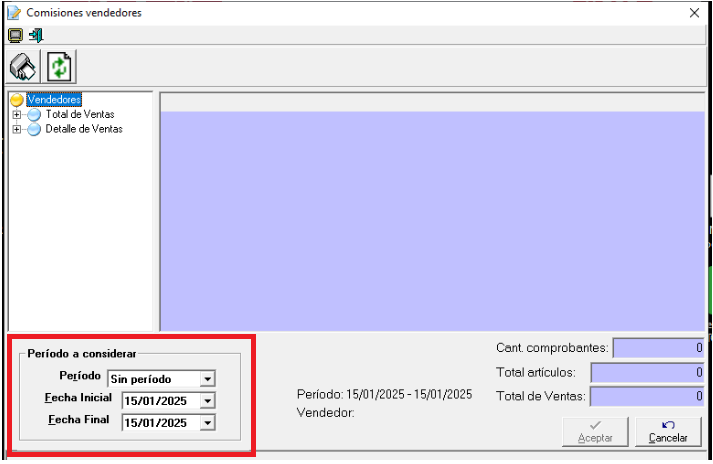This screenshot has height=464, width=713.
Task: Select the Vendedores root tree item
Action: coord(54,100)
